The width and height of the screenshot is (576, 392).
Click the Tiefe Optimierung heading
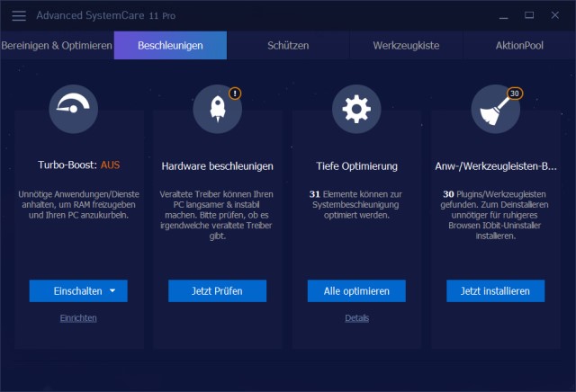click(x=356, y=166)
